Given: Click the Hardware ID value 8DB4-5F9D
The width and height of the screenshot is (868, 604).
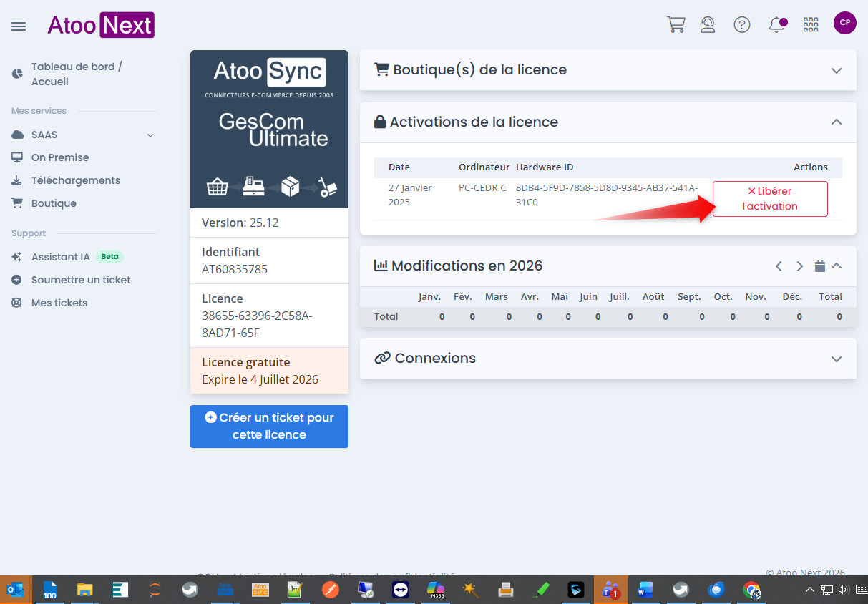Looking at the screenshot, I should [607, 195].
